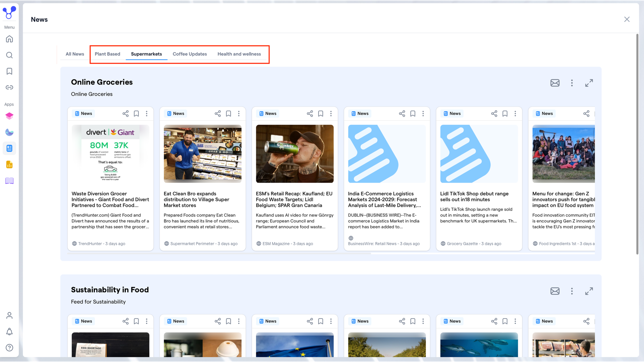The image size is (644, 362).
Task: Open the Lidl TikTok Shop debut headline
Action: click(x=474, y=196)
